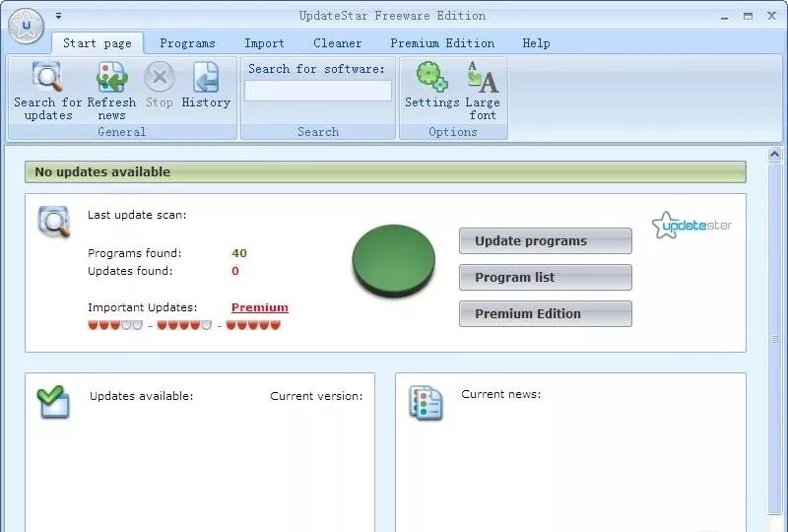788x532 pixels.
Task: Click the Current version column header
Action: [316, 396]
